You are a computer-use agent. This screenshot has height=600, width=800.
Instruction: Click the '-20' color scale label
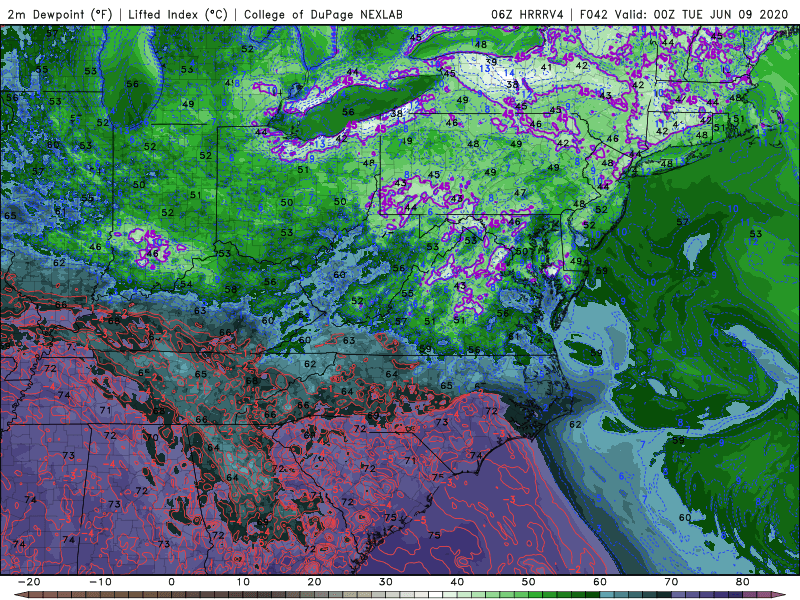[x=29, y=582]
